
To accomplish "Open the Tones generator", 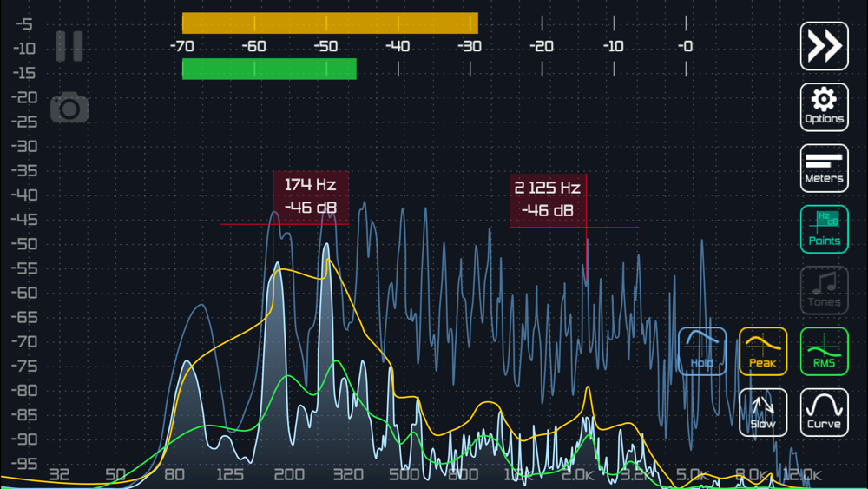I will 824,290.
